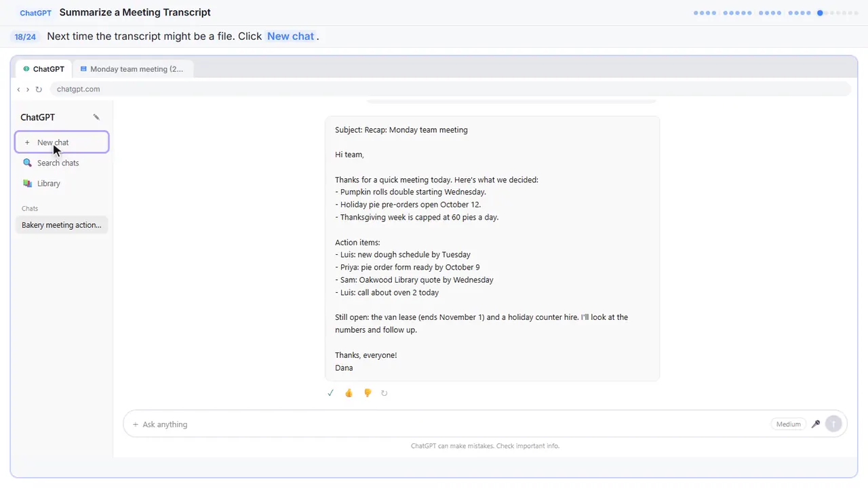Click the "ChatGPT can make mistakes" disclaimer text

tap(485, 446)
